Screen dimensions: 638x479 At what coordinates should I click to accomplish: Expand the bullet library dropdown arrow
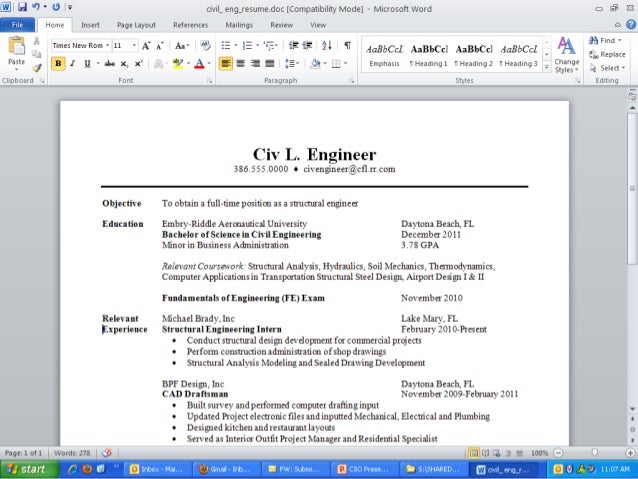coord(236,45)
